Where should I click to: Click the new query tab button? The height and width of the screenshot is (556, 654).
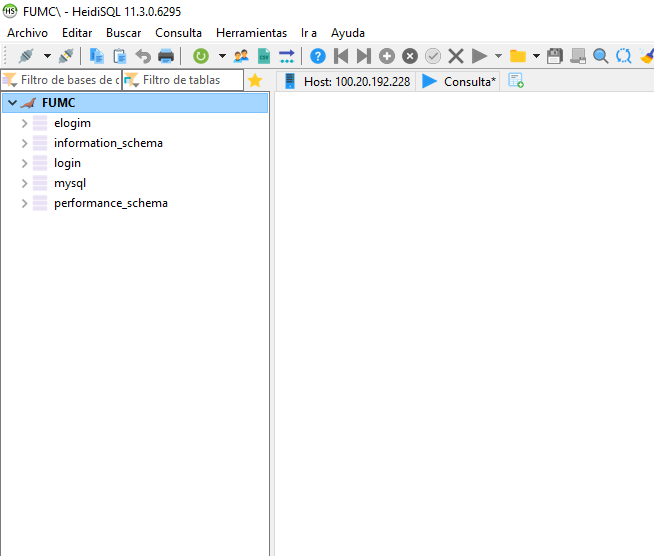[516, 81]
